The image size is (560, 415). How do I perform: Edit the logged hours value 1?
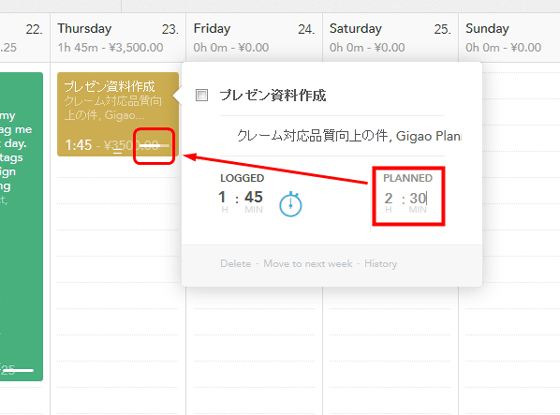(222, 197)
